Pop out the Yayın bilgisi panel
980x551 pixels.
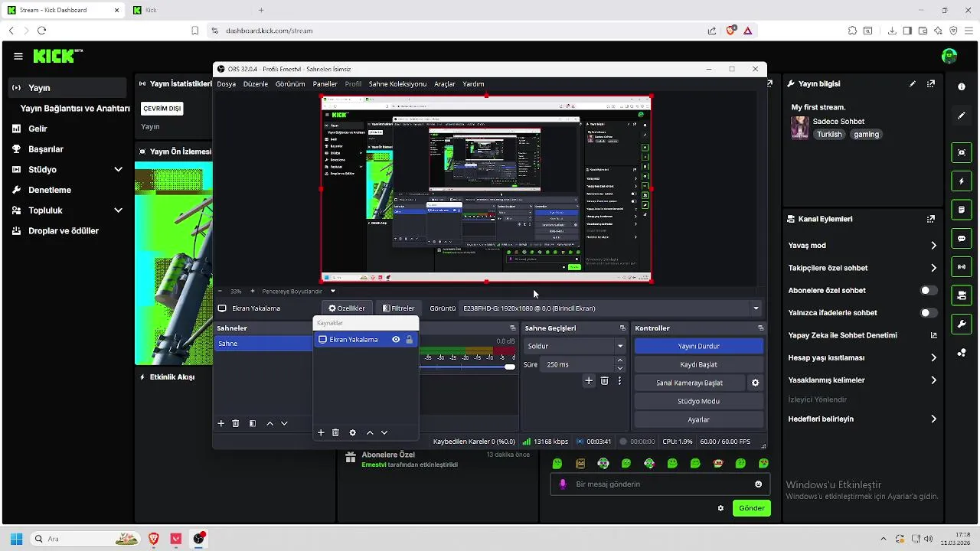pyautogui.click(x=931, y=84)
